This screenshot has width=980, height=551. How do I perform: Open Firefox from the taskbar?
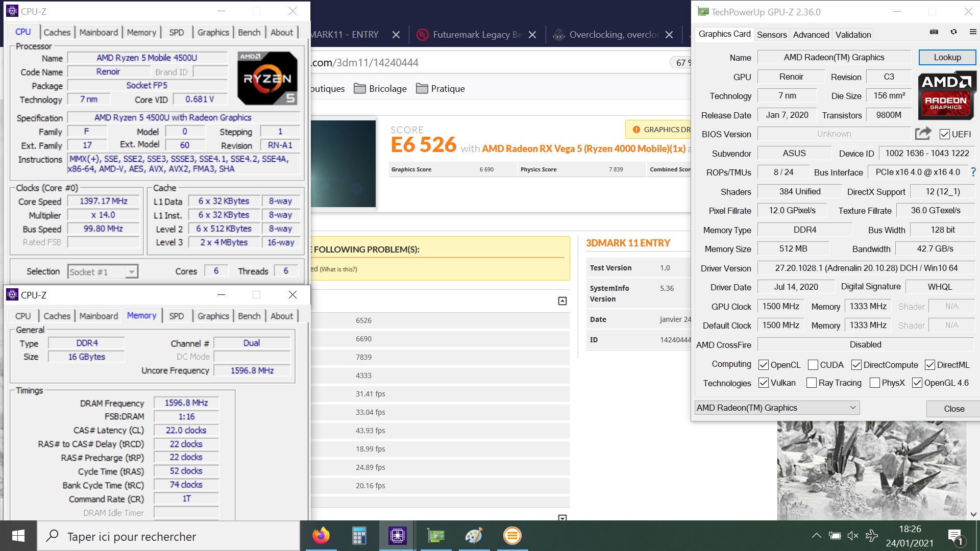click(x=321, y=536)
